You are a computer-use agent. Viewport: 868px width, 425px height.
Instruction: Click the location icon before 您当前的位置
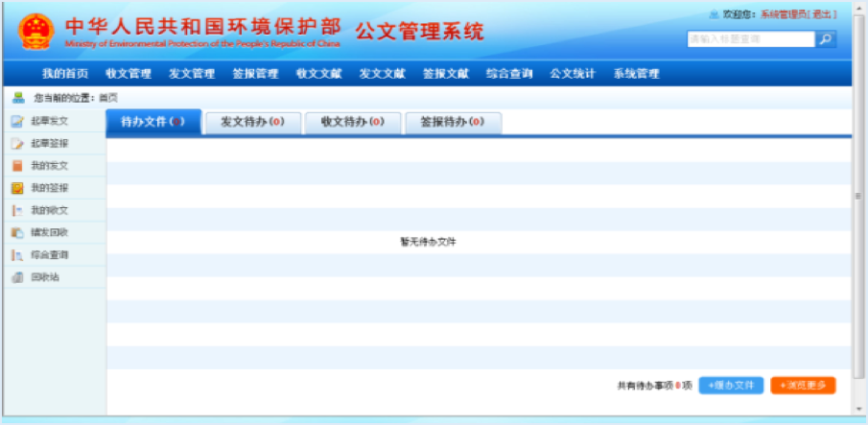[x=19, y=98]
